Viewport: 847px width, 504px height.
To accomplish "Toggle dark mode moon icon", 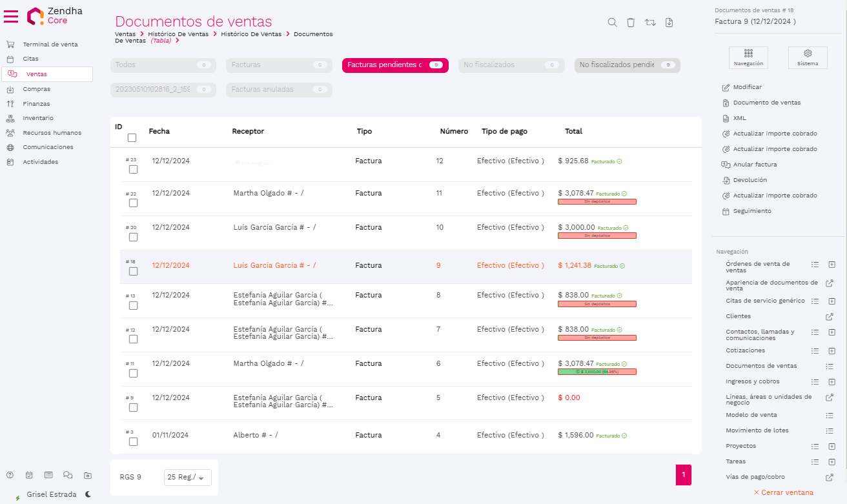I will 88,494.
